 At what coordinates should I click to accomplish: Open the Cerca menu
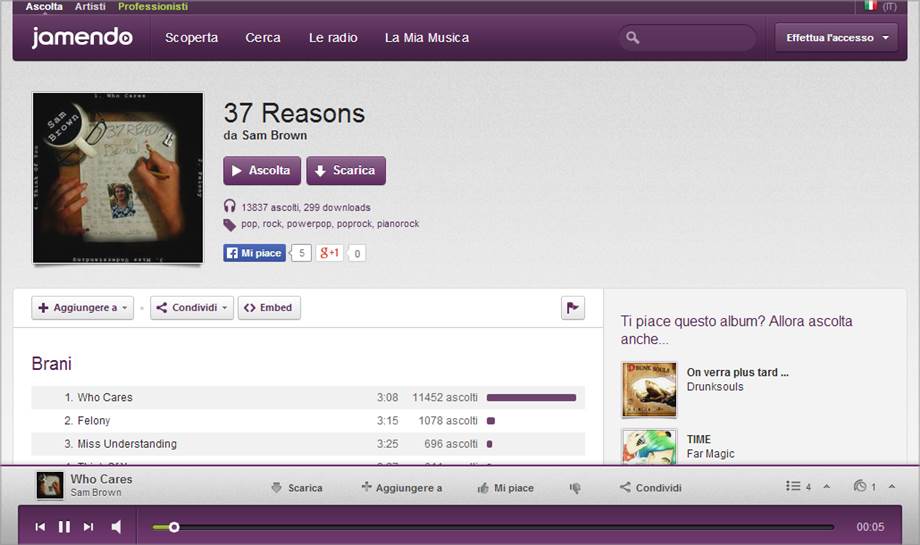click(263, 38)
